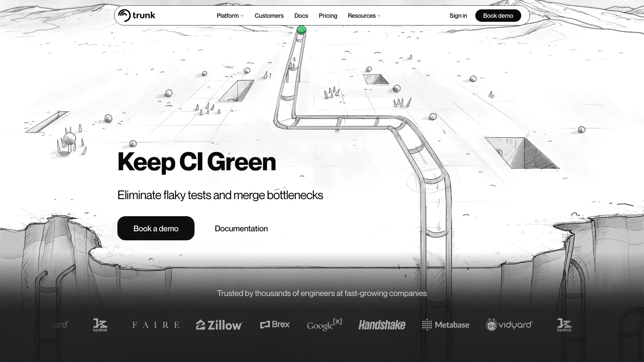The height and width of the screenshot is (362, 644).
Task: Open the Platform dropdown menu
Action: pos(230,15)
